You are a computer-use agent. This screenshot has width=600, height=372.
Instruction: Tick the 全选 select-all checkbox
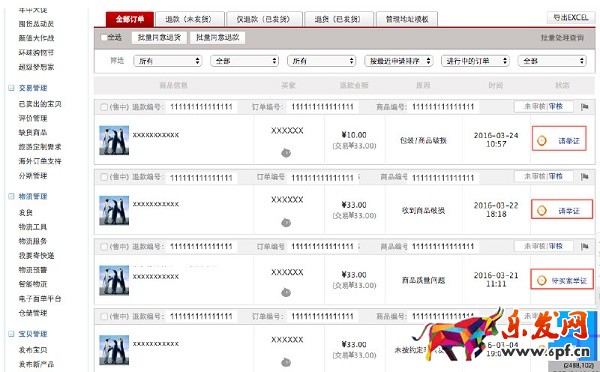coord(104,38)
